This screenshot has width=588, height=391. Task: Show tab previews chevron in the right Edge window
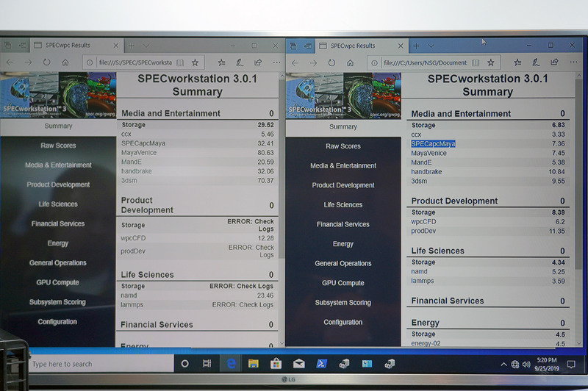pyautogui.click(x=431, y=46)
